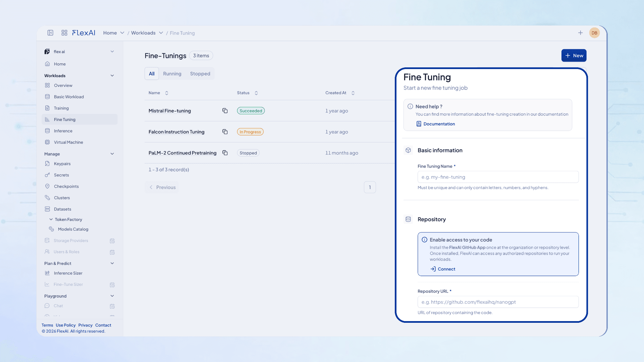Collapse the Workloads sidebar section

point(112,76)
